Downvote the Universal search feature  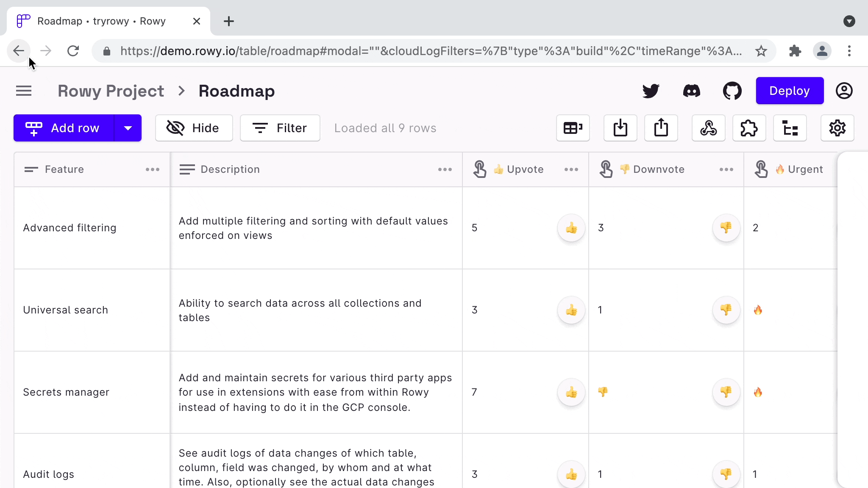pos(726,310)
